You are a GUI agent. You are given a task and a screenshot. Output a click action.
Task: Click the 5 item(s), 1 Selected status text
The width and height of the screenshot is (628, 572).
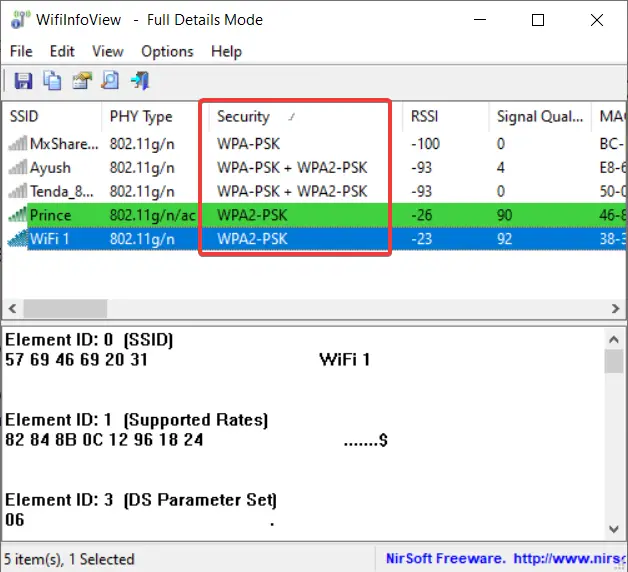tap(69, 559)
